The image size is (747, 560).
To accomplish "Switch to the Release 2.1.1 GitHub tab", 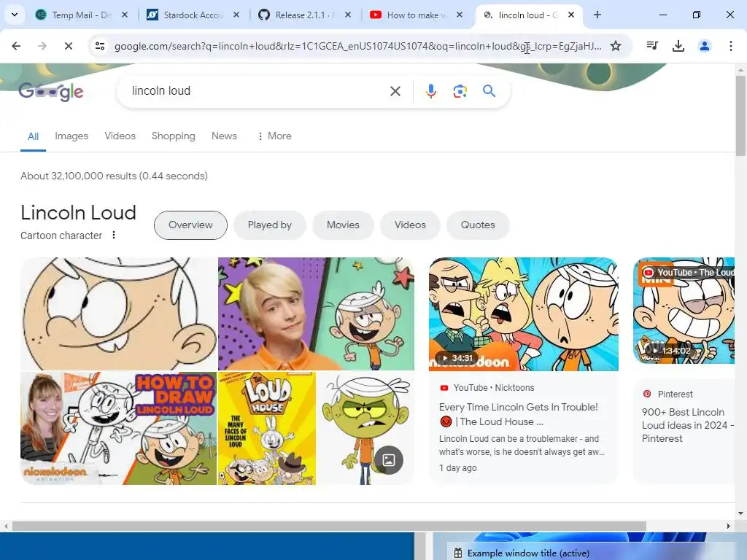I will (x=305, y=15).
